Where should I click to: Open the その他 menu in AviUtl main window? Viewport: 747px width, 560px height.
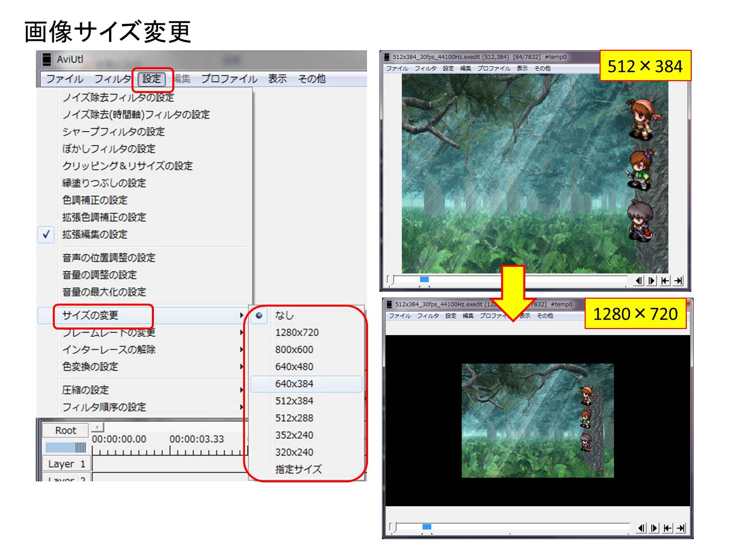tap(312, 79)
